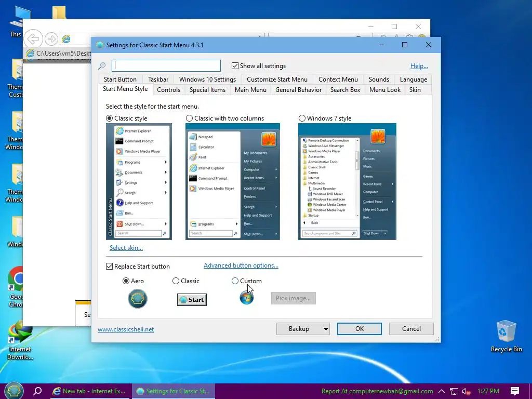Click the network tray icon
This screenshot has width=532, height=399.
454,391
